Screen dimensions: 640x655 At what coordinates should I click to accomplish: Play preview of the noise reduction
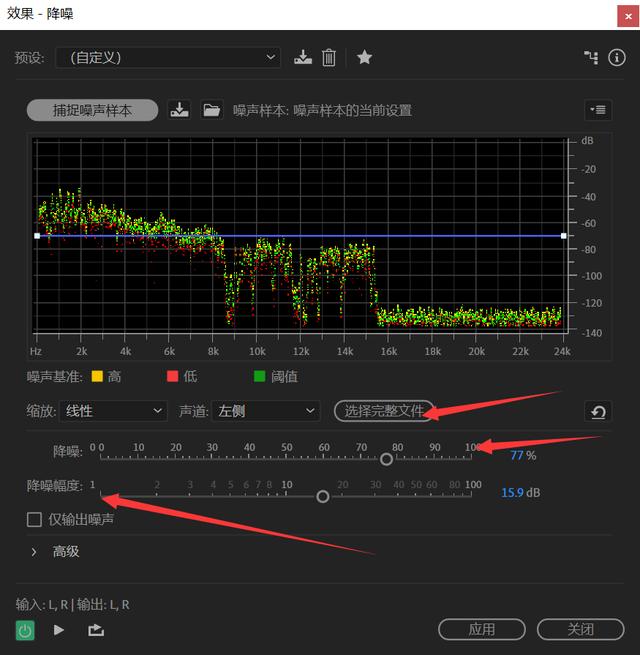[59, 630]
